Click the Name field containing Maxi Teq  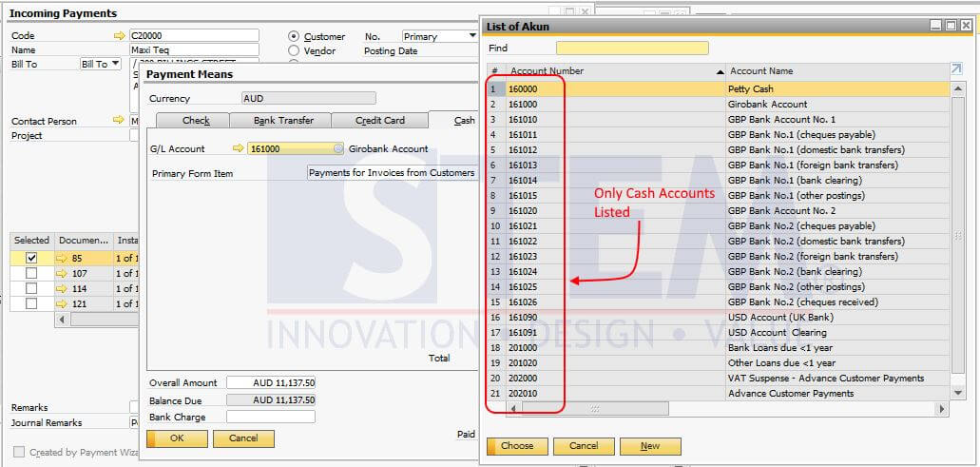tap(194, 50)
